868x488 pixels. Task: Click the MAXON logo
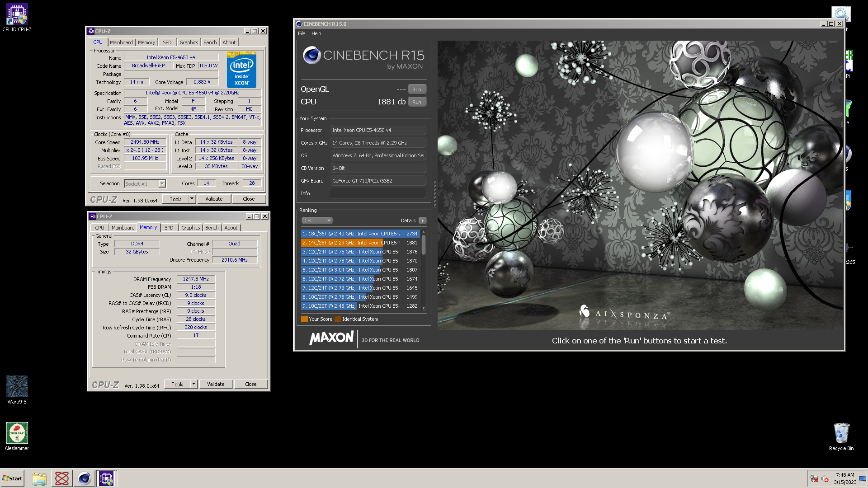pos(331,338)
